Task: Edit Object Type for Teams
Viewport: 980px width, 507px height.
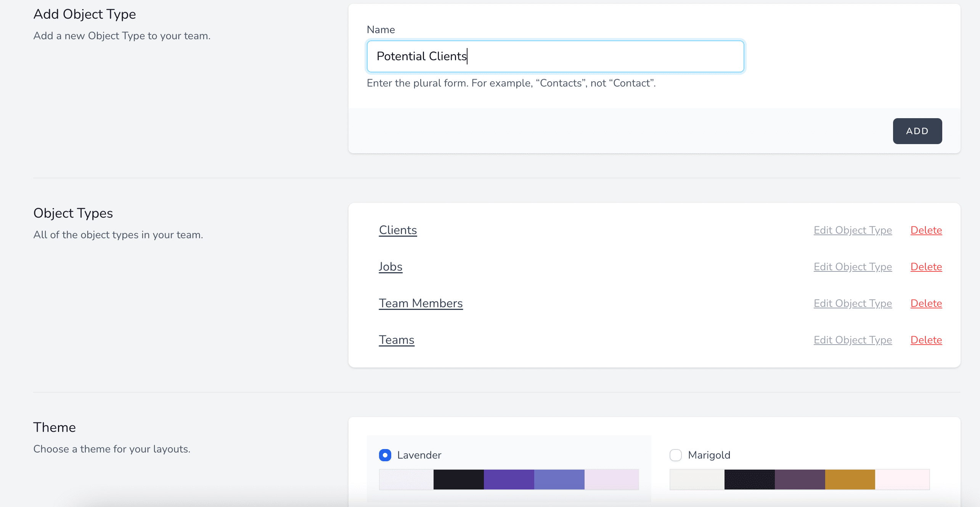Action: pyautogui.click(x=853, y=340)
